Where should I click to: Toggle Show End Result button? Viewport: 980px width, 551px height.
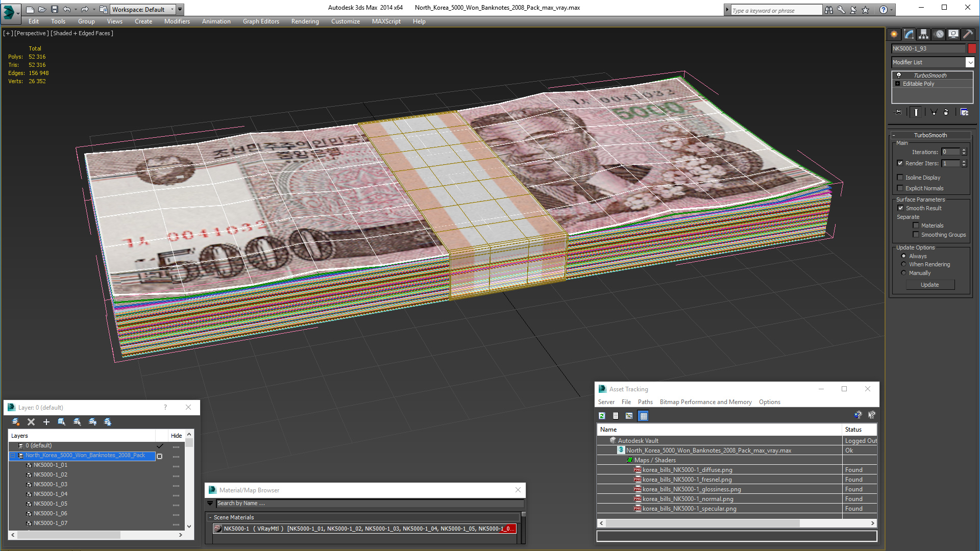coord(916,112)
